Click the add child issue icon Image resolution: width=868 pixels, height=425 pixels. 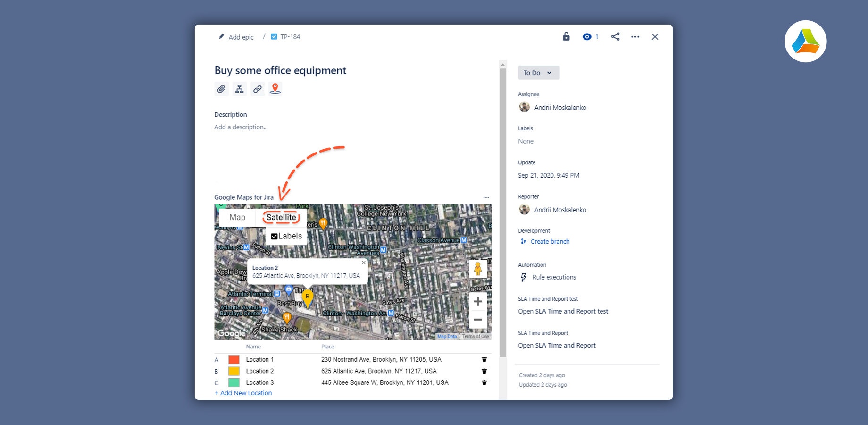240,89
